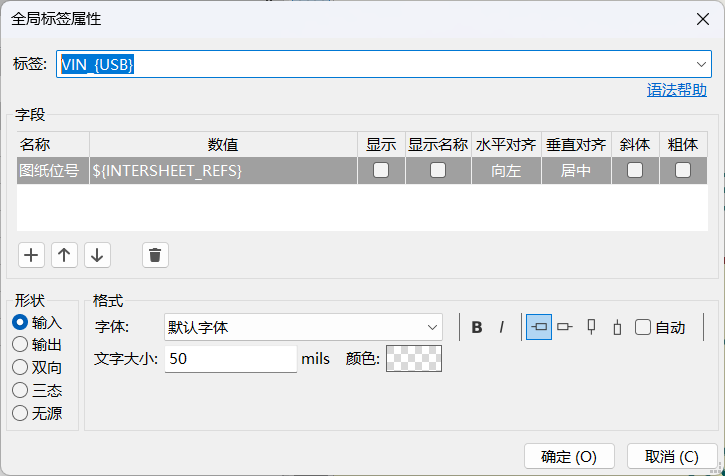725x476 pixels.
Task: Open the 颜色 color swatch
Action: (414, 358)
